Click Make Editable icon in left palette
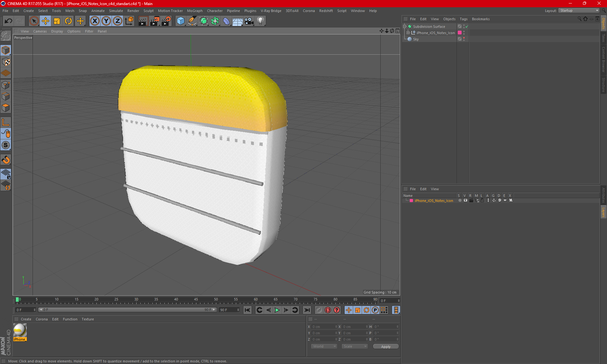 [6, 36]
